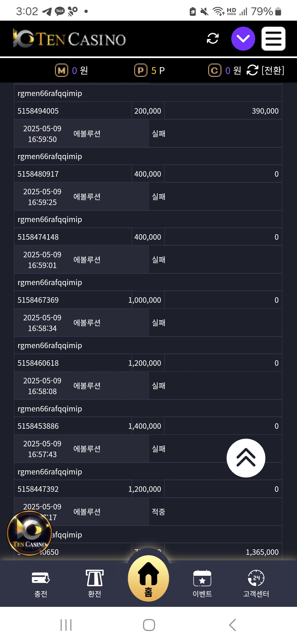Tap the M money balance icon
Image resolution: width=297 pixels, height=644 pixels.
click(x=62, y=70)
